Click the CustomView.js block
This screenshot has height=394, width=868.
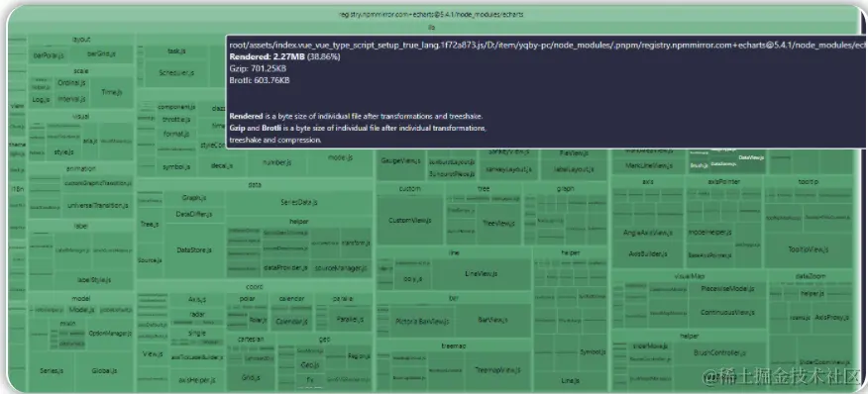[x=410, y=220]
